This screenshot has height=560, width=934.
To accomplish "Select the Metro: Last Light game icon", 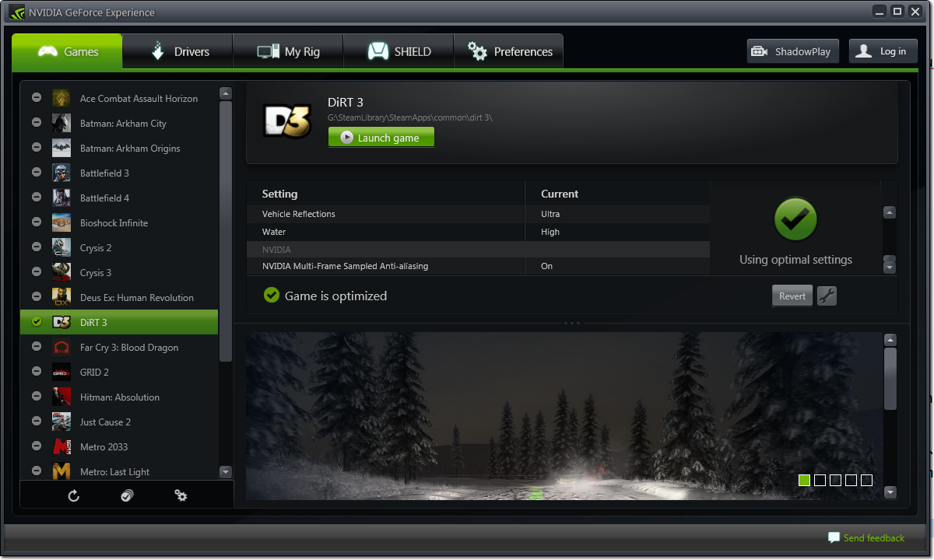I will pos(61,471).
